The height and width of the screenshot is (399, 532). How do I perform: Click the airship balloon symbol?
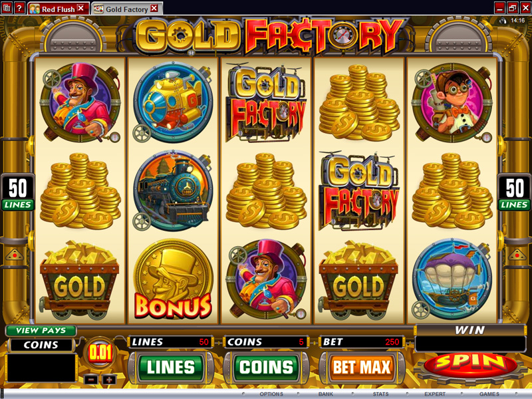coord(452,279)
